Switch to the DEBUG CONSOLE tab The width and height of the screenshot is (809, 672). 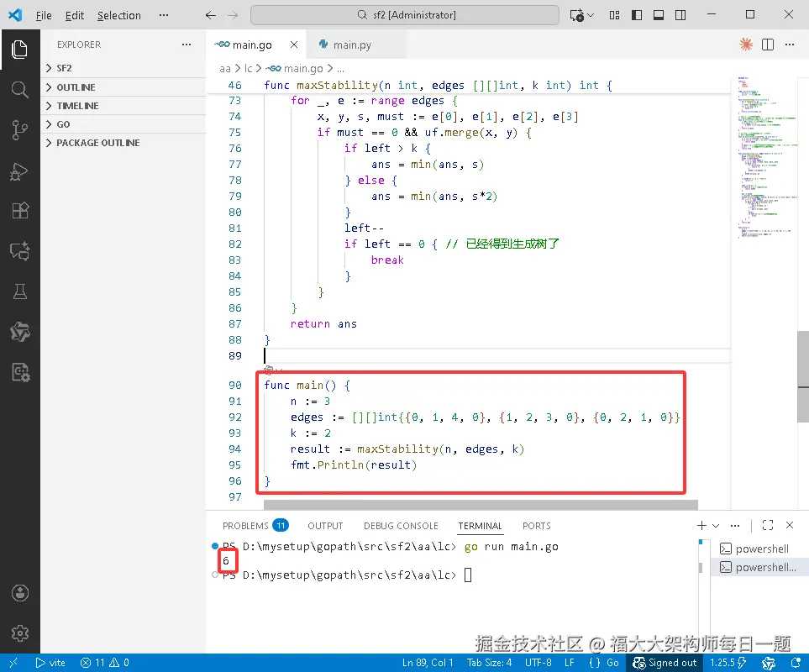point(401,526)
